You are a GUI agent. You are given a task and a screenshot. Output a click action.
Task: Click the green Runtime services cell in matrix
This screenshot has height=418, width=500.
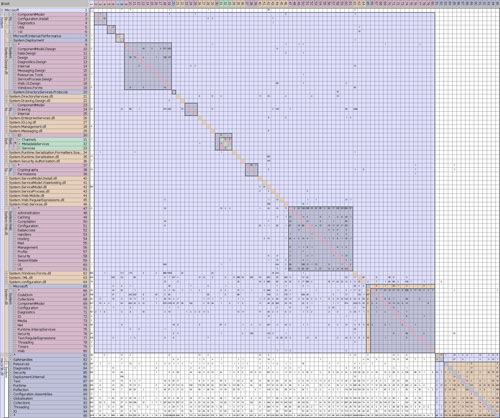click(x=226, y=144)
